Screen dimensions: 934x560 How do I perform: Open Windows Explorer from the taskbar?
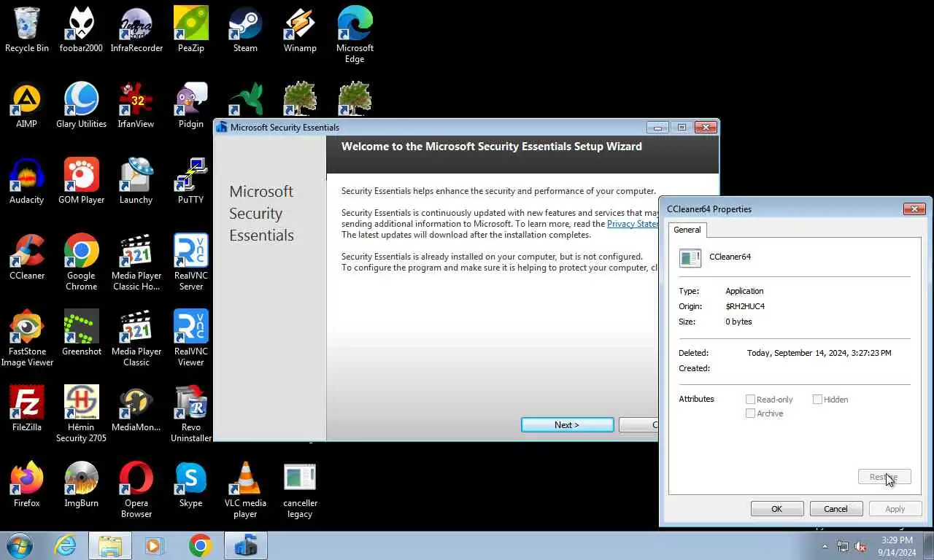coord(110,545)
